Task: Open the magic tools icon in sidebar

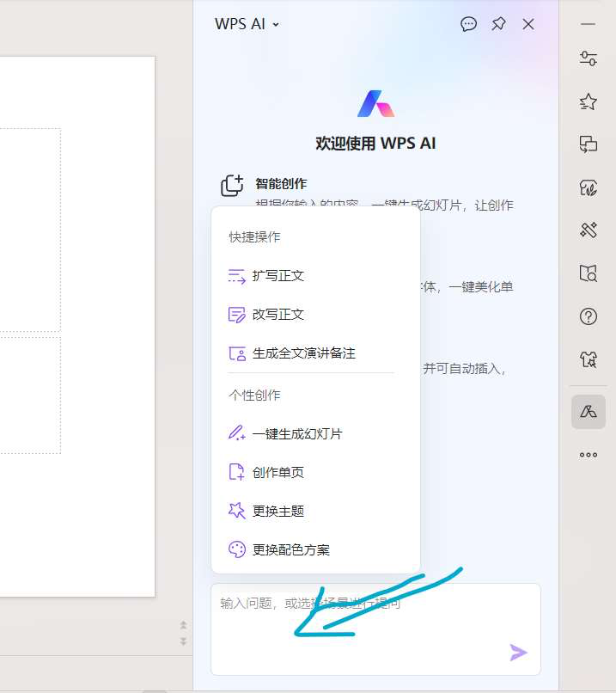Action: point(588,230)
